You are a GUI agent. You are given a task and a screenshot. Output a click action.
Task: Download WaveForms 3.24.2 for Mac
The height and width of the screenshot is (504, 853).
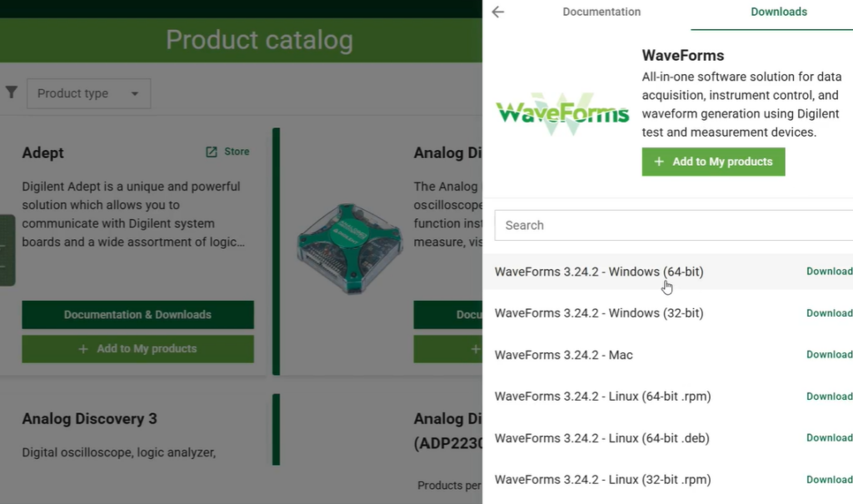click(829, 354)
